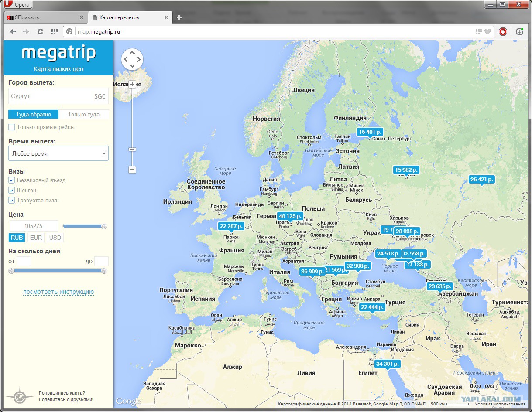Select the 23 635 р. price marker

[439, 286]
